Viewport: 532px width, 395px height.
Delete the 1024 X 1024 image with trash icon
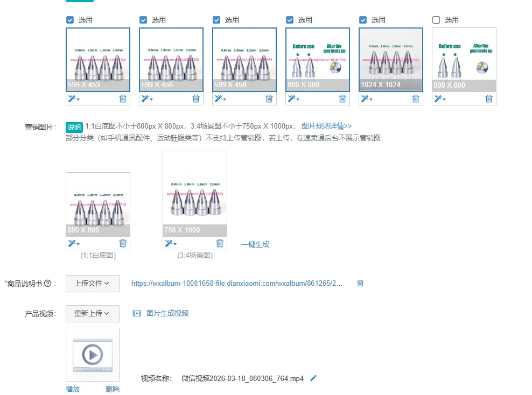416,98
